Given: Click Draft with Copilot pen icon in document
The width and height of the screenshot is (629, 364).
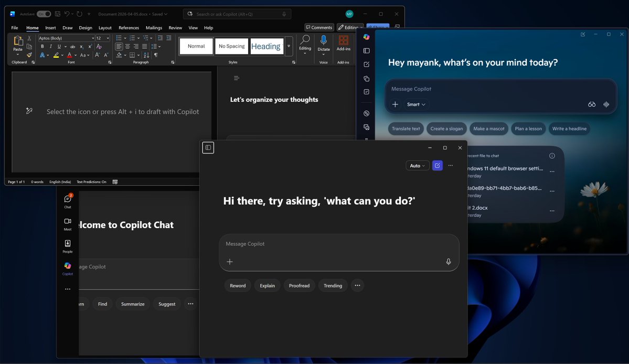Looking at the screenshot, I should (29, 111).
